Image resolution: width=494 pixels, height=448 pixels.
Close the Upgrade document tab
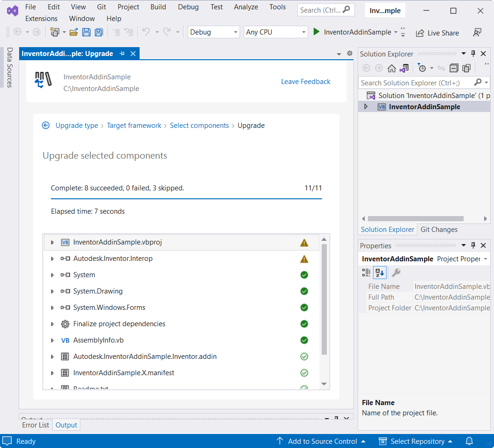pos(133,54)
